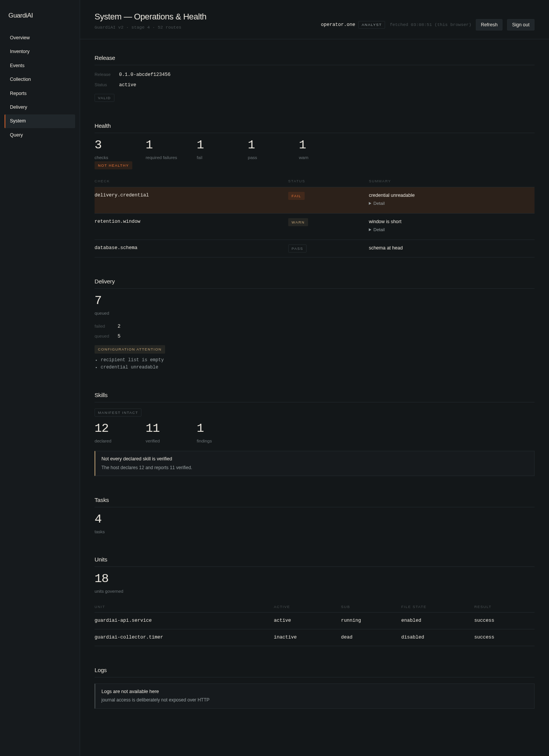Sign out of the session
Image resolution: width=549 pixels, height=756 pixels.
click(520, 25)
